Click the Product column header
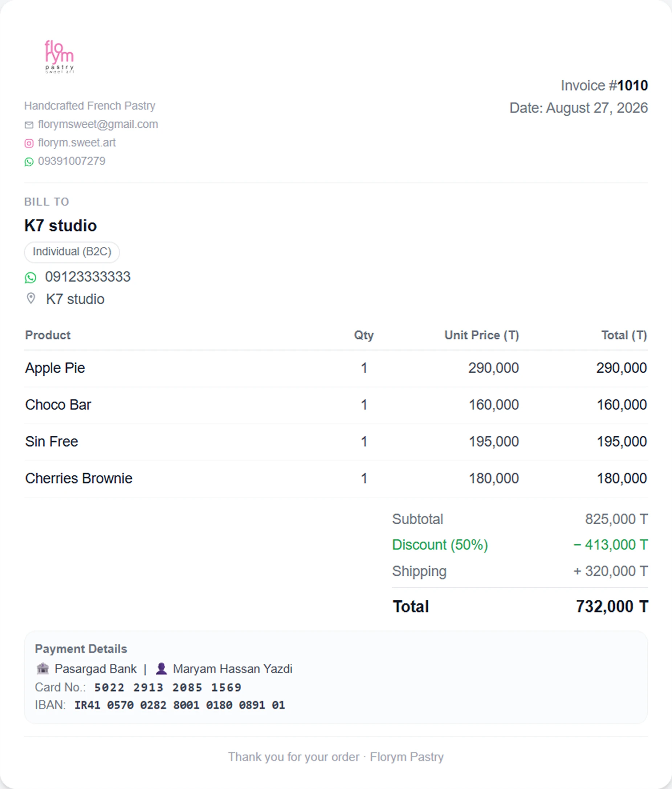This screenshot has height=789, width=672. (x=48, y=335)
